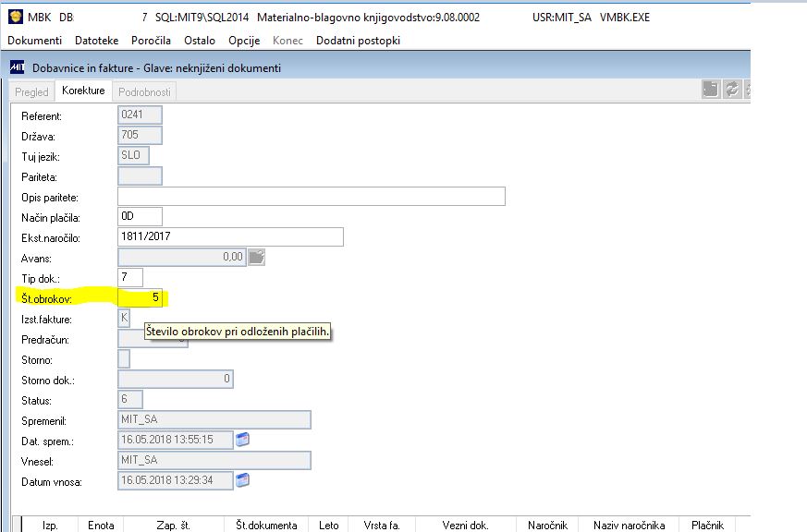
Task: Select the Korekture tab
Action: click(83, 91)
